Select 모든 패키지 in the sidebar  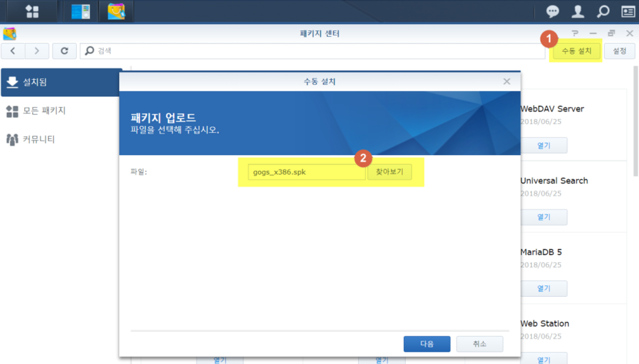coord(44,111)
